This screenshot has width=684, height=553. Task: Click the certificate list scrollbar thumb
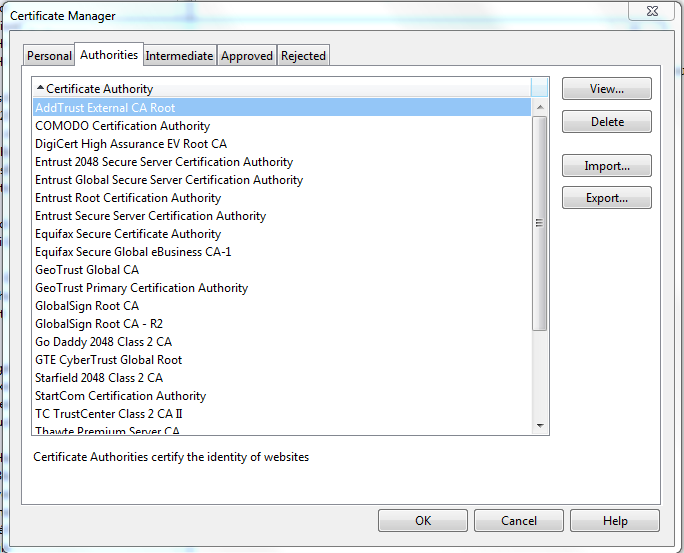pyautogui.click(x=540, y=223)
